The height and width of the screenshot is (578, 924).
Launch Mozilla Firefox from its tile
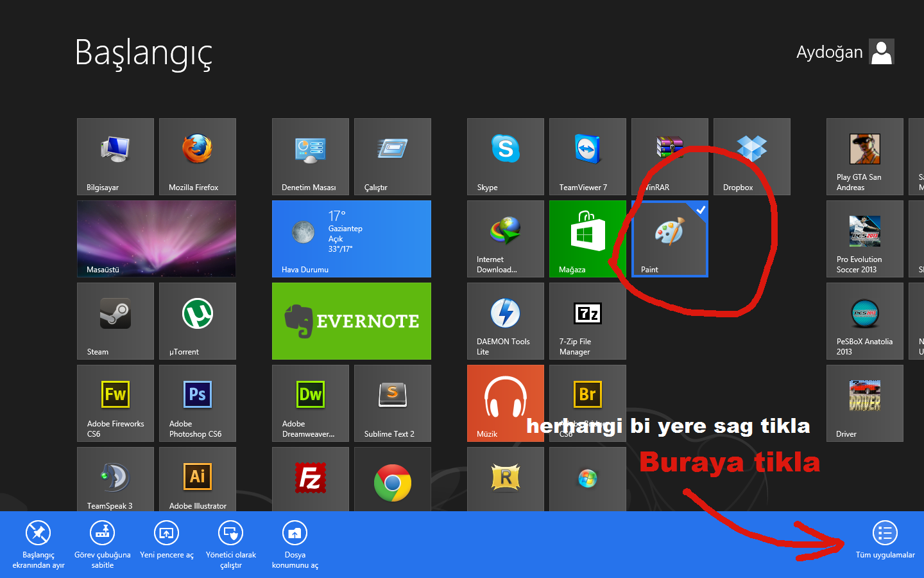click(198, 157)
